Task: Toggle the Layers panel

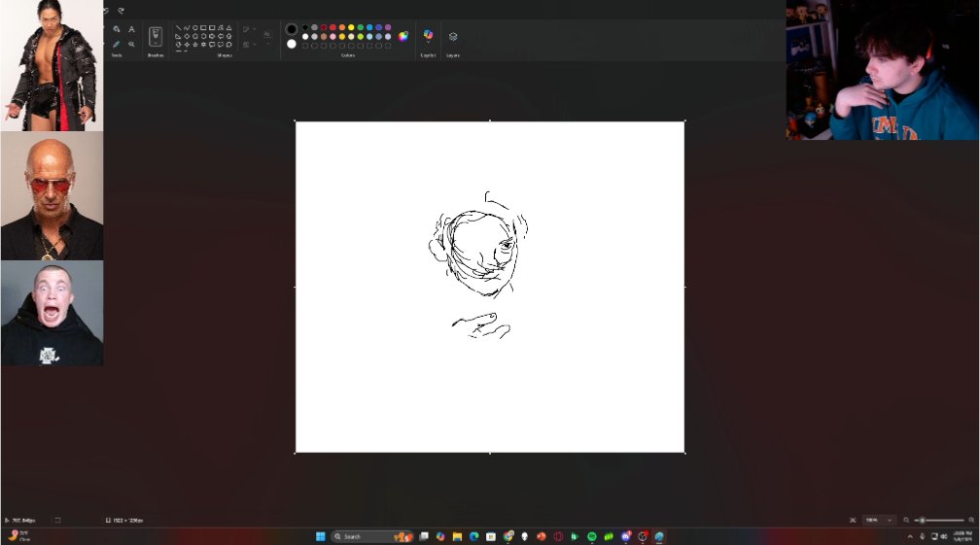Action: (453, 37)
